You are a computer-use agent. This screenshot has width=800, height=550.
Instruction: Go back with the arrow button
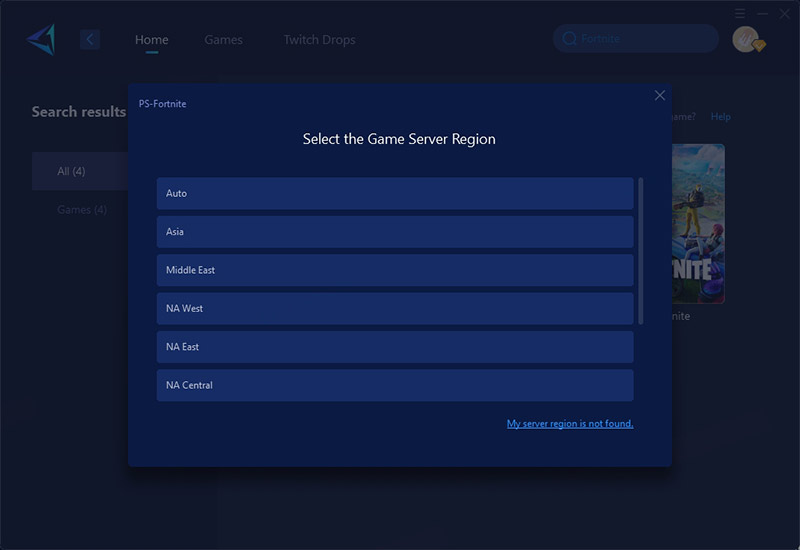click(x=90, y=39)
